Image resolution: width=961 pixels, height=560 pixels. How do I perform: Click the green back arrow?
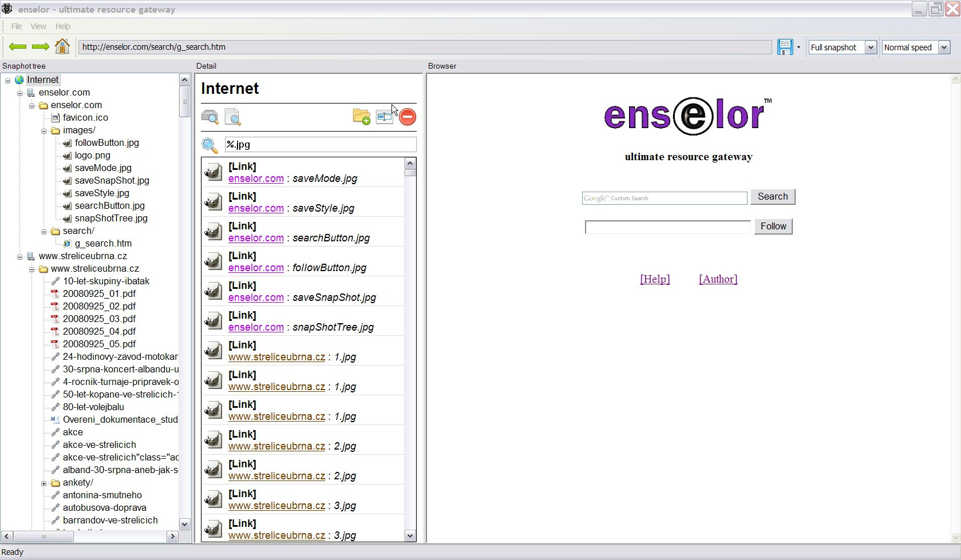click(x=18, y=47)
